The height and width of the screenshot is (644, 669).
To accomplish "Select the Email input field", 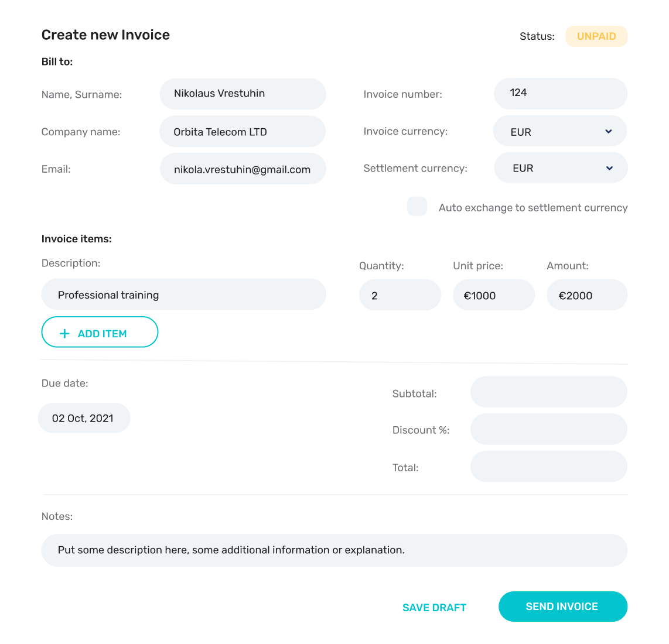I will coord(243,169).
